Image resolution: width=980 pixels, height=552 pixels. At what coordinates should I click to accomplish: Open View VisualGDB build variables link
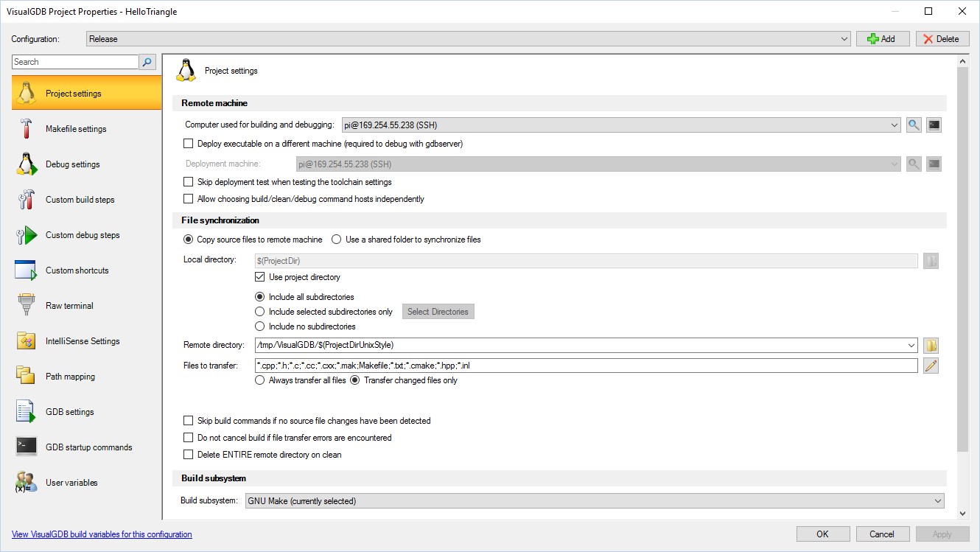[x=102, y=534]
